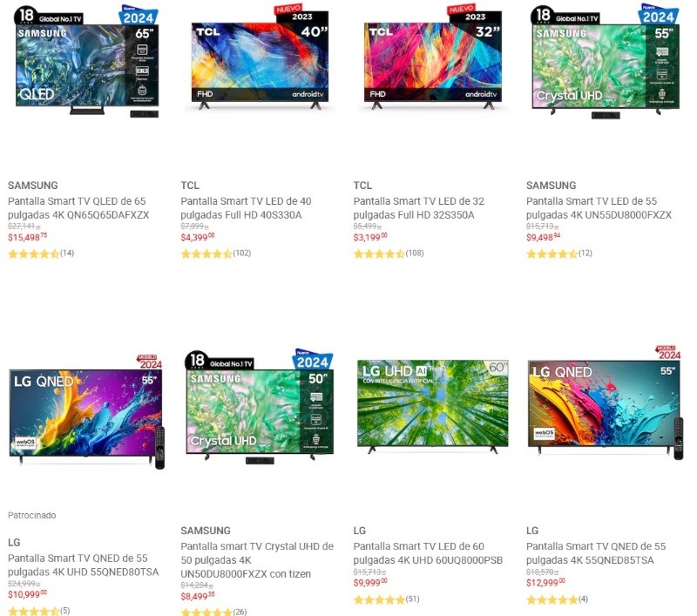Open the 60UQ8000PSB product title
697x616 pixels.
click(x=428, y=553)
